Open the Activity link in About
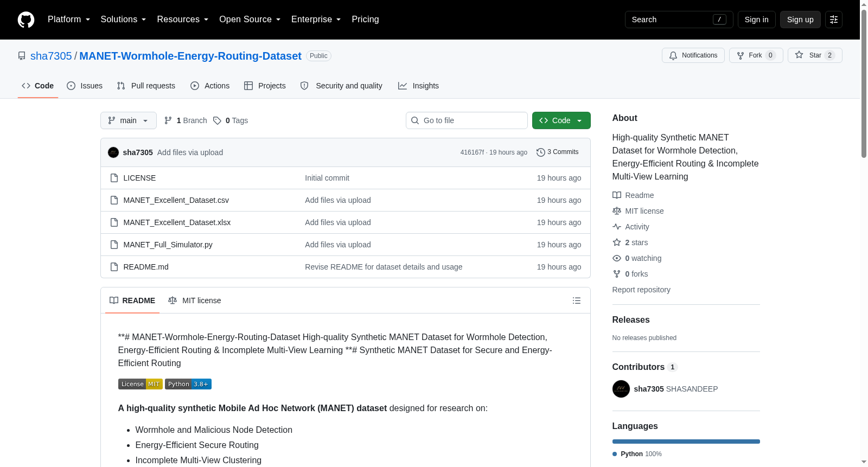 pos(631,227)
